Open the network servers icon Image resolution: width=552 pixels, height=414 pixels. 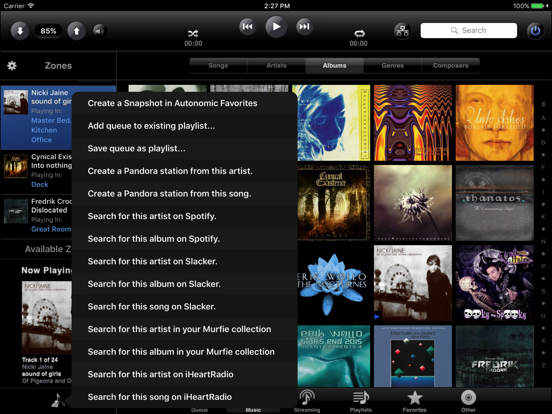[402, 31]
